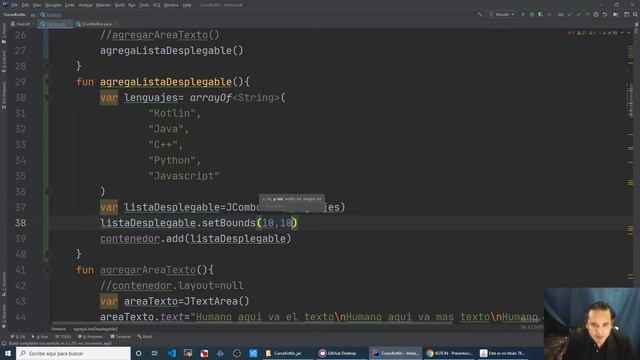The height and width of the screenshot is (360, 640).
Task: Collapse the agregaListaDesplegable function fold marker
Action: tap(48, 82)
